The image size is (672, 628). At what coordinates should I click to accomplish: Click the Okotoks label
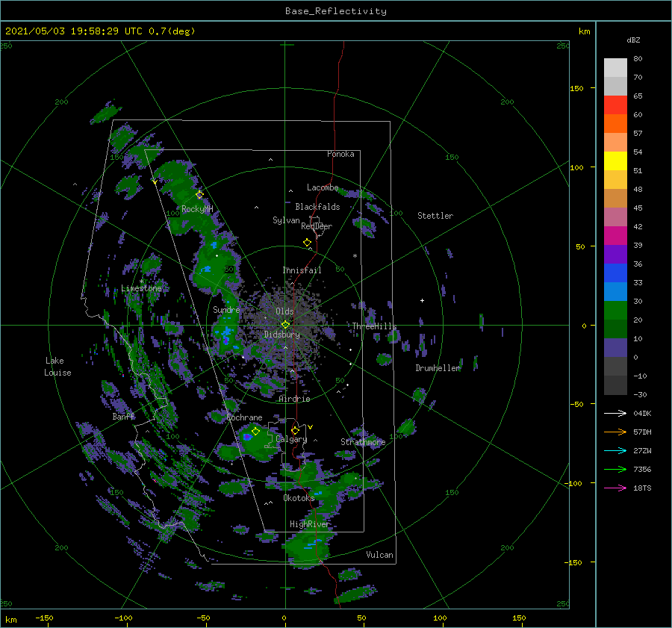tap(299, 498)
